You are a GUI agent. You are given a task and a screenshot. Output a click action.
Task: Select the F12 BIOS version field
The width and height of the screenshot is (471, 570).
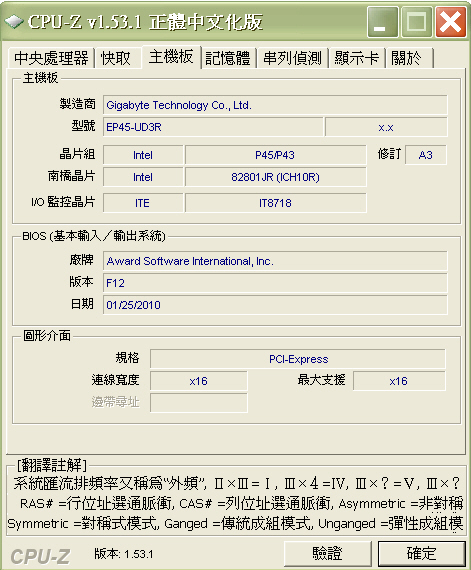[x=275, y=283]
